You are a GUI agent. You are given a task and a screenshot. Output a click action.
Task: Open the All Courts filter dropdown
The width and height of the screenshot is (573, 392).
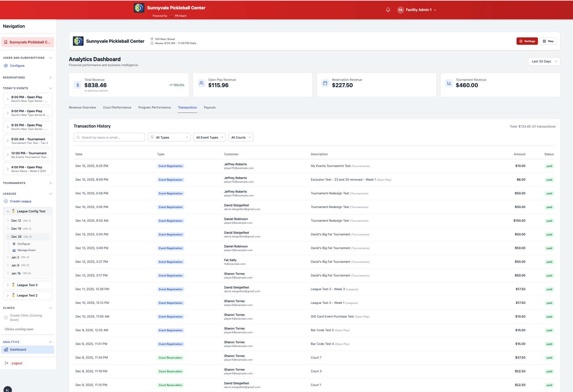(x=241, y=138)
